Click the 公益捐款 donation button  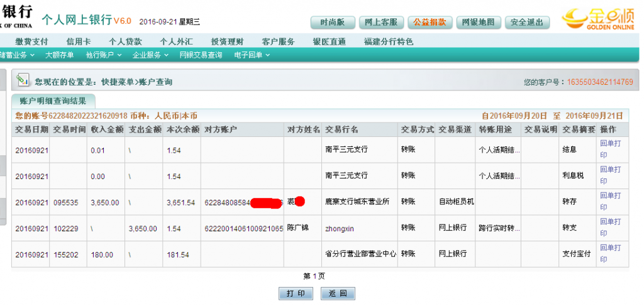coord(430,23)
